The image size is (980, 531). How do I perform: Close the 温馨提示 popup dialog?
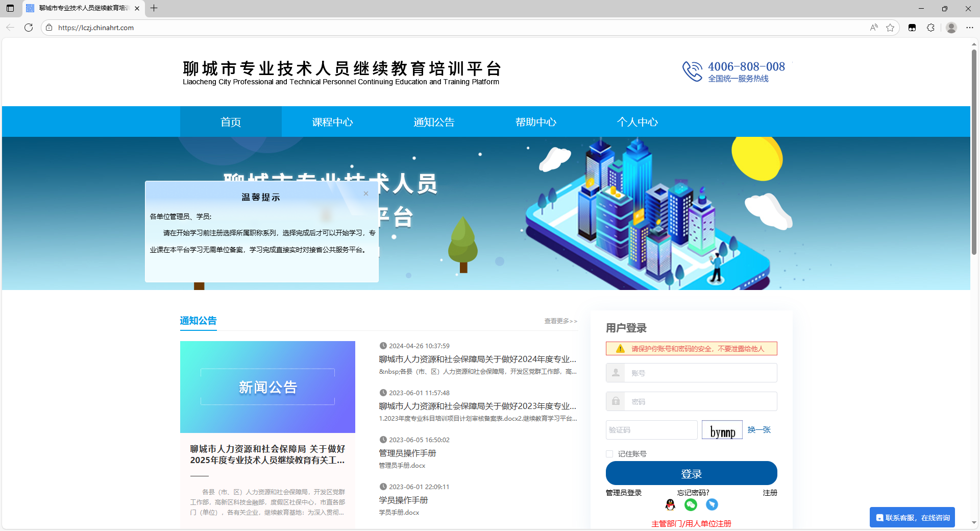[366, 194]
